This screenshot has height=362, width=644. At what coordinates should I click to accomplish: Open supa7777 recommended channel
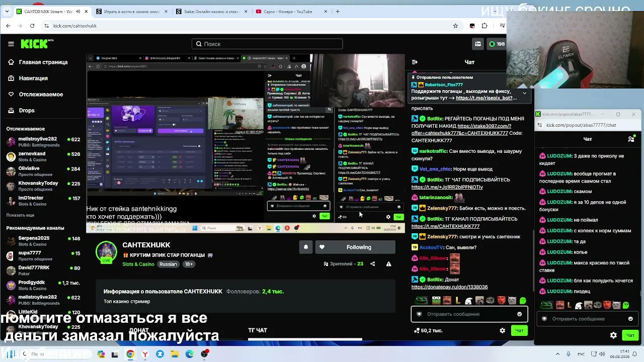(x=43, y=256)
